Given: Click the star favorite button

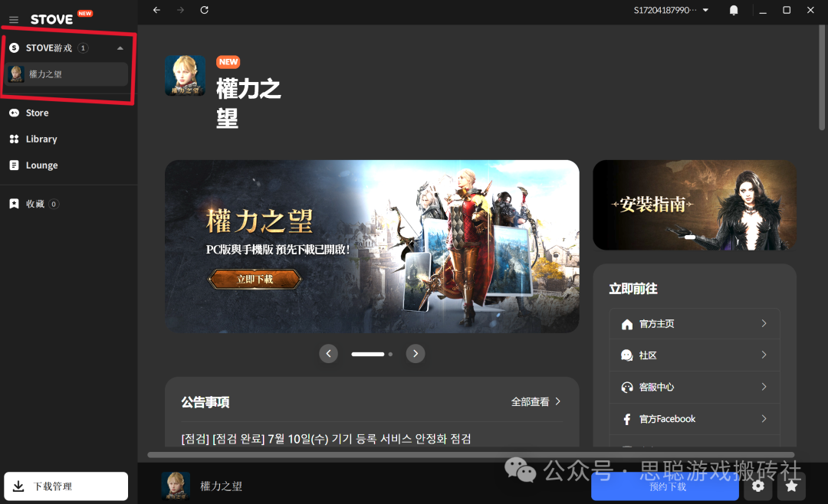Looking at the screenshot, I should tap(791, 486).
